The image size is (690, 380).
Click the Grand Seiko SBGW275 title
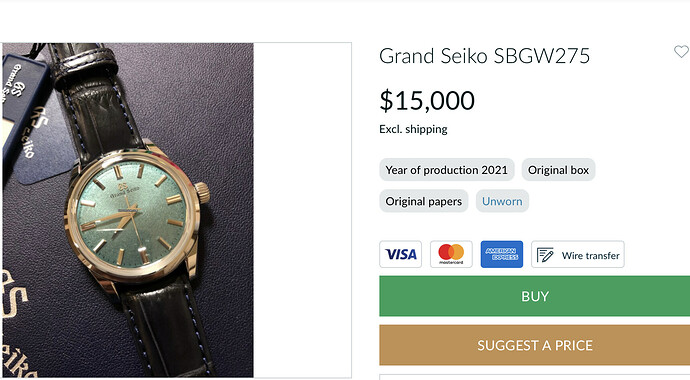tap(484, 56)
